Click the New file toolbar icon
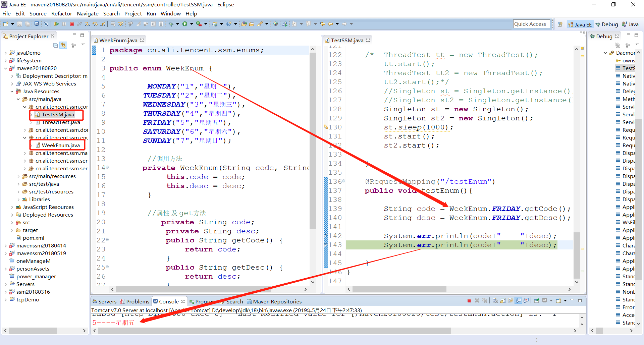Image resolution: width=644 pixels, height=345 pixels. [6, 24]
